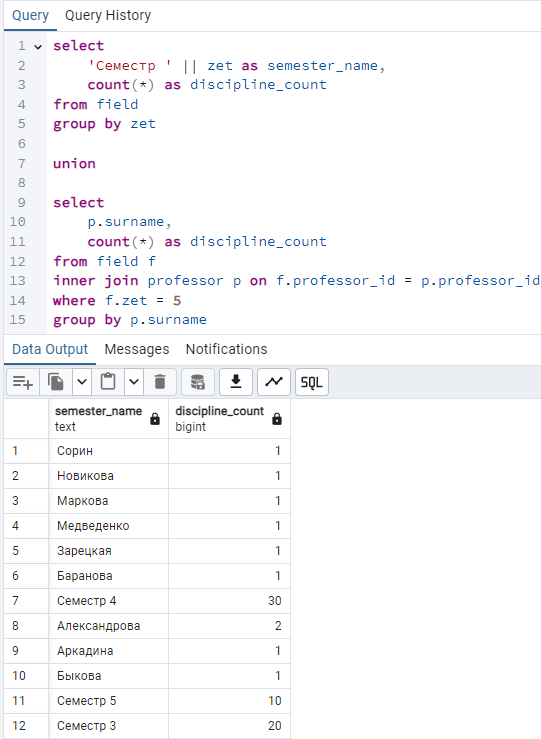541x739 pixels.
Task: Open the Notifications tab
Action: coord(226,349)
